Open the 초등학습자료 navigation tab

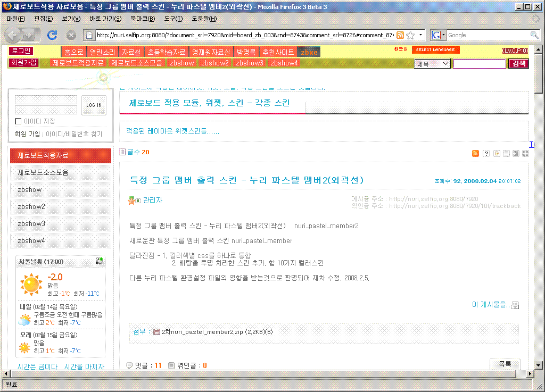point(167,52)
